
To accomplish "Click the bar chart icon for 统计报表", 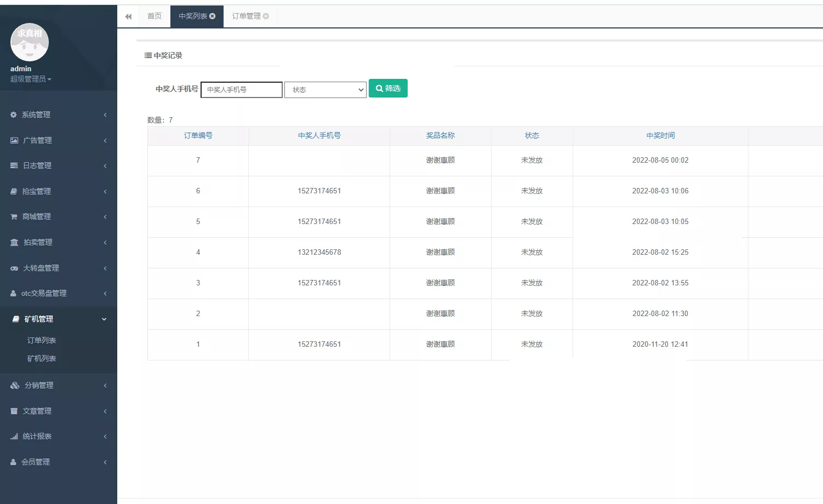I will point(14,437).
